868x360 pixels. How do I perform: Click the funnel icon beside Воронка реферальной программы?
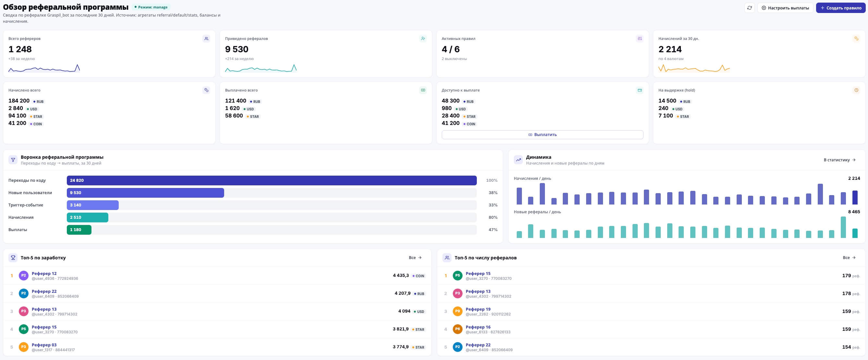(13, 160)
